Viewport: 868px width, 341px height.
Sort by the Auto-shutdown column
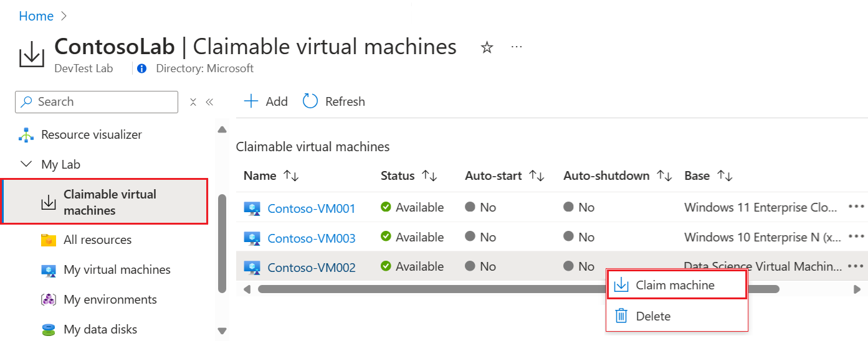[x=665, y=176]
